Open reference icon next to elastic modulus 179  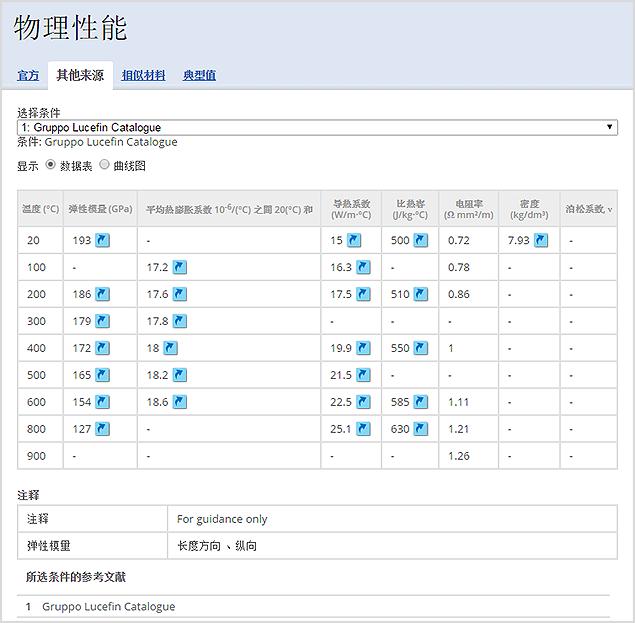[102, 321]
